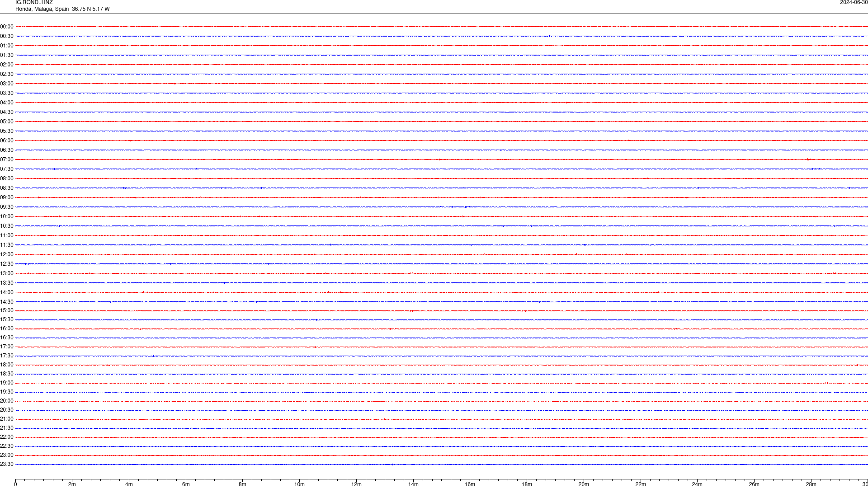The width and height of the screenshot is (868, 488).
Task: Select the 08:30 time row label
Action: point(7,188)
